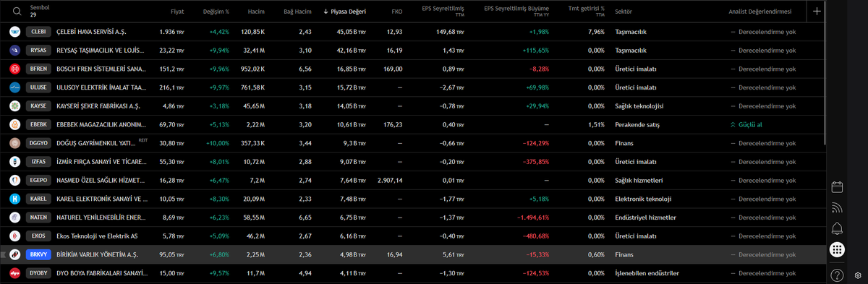
Task: Open the calendar panel in sidebar
Action: tap(838, 187)
